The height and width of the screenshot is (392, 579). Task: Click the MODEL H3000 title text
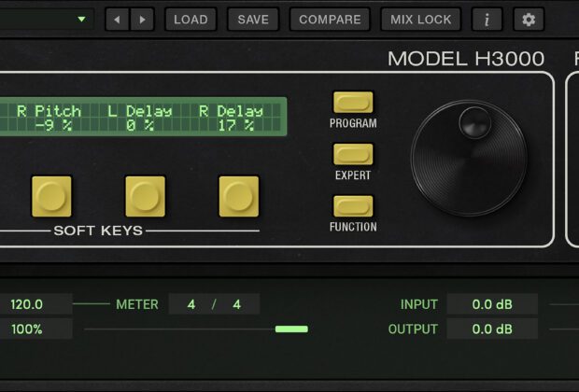pyautogui.click(x=466, y=59)
